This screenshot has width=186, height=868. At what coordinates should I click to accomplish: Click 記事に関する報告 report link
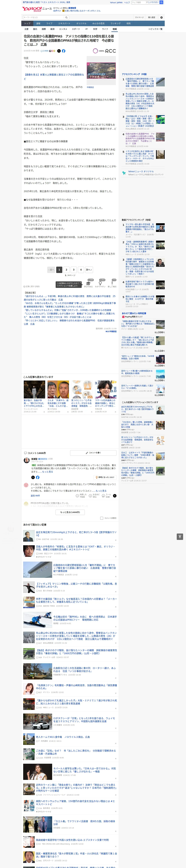pyautogui.click(x=31, y=287)
